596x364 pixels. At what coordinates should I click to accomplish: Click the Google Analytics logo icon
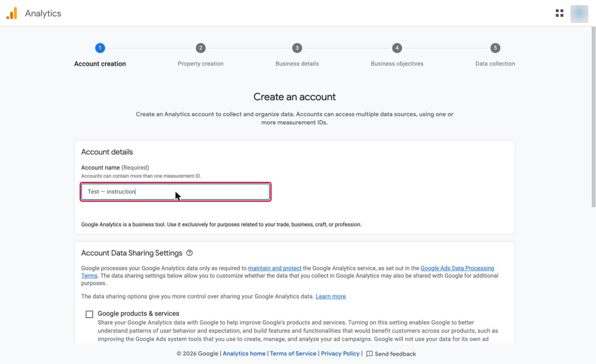tap(12, 13)
